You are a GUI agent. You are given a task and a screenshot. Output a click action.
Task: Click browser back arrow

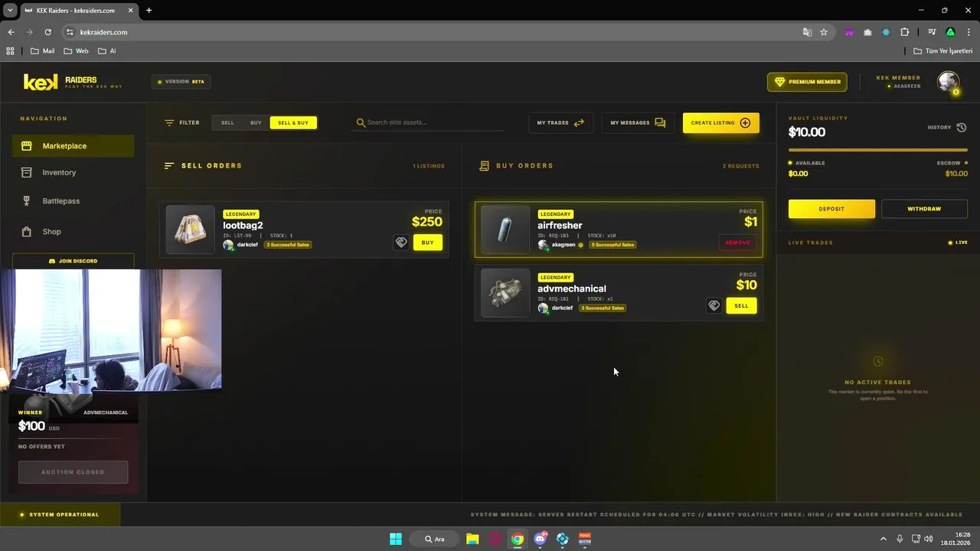click(11, 32)
